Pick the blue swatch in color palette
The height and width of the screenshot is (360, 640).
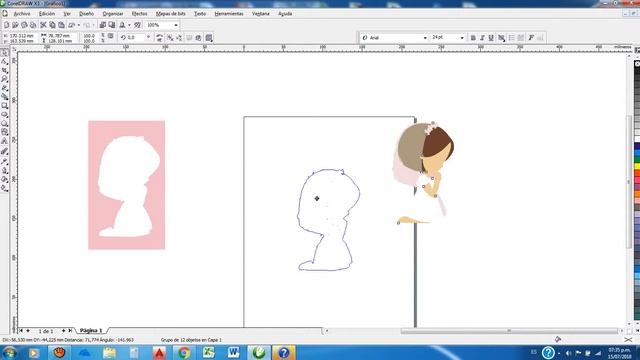coord(637,153)
